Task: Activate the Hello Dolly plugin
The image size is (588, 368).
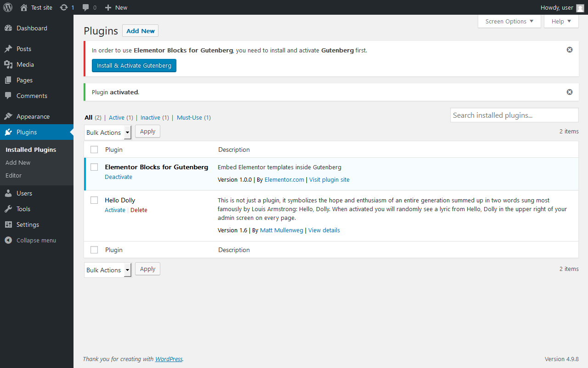Action: click(115, 210)
